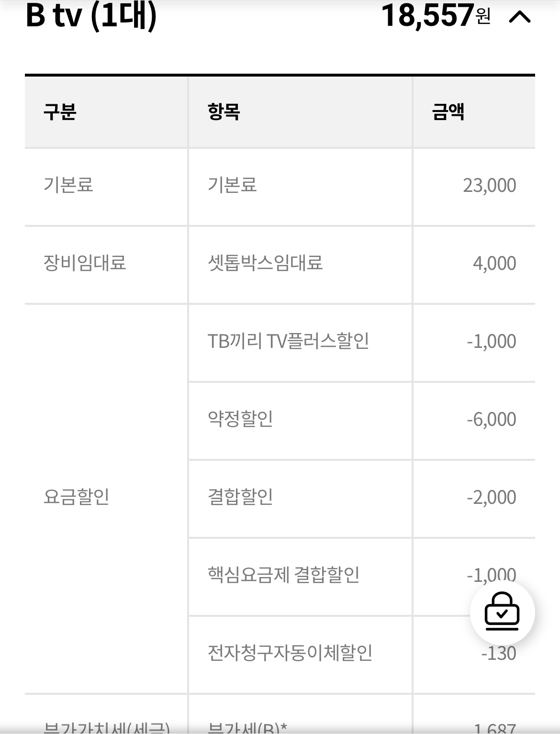The image size is (560, 734).
Task: Tap the 구분 column header
Action: point(60,112)
